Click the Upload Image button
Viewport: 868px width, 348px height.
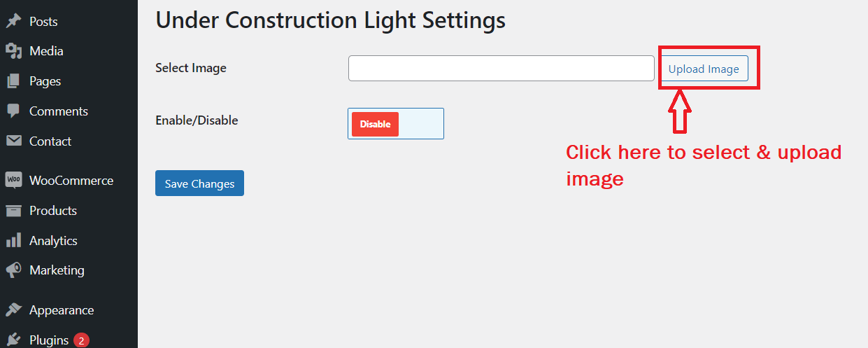[704, 69]
